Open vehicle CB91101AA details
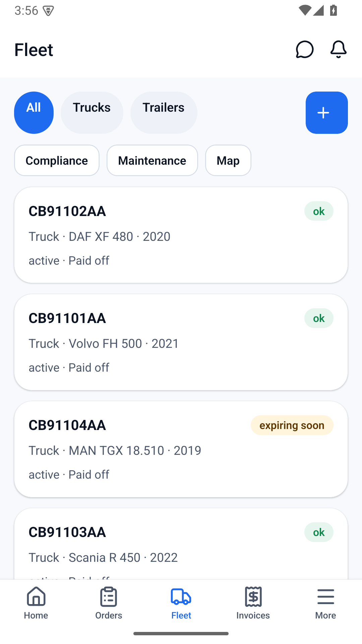Viewport: 362px width, 644px height. [x=181, y=342]
